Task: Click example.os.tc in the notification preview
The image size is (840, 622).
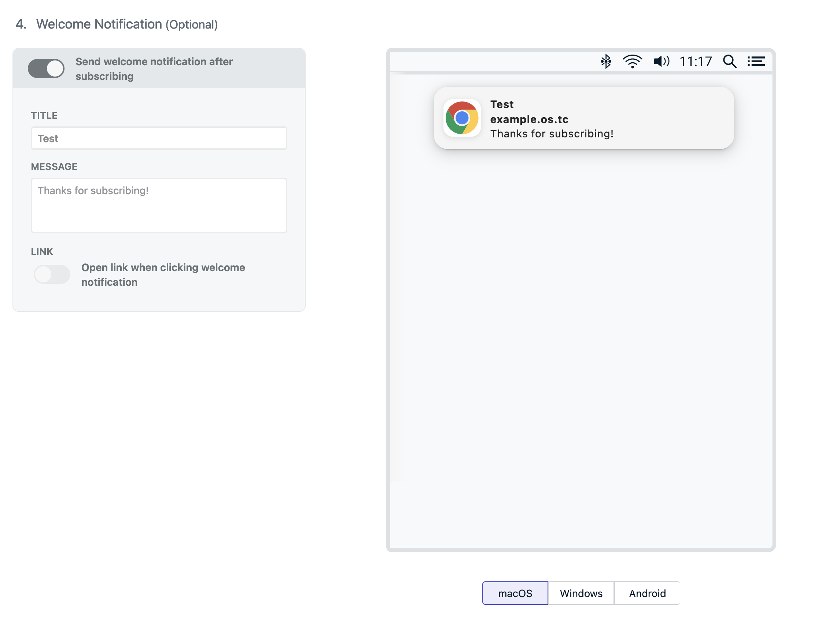Action: tap(529, 119)
